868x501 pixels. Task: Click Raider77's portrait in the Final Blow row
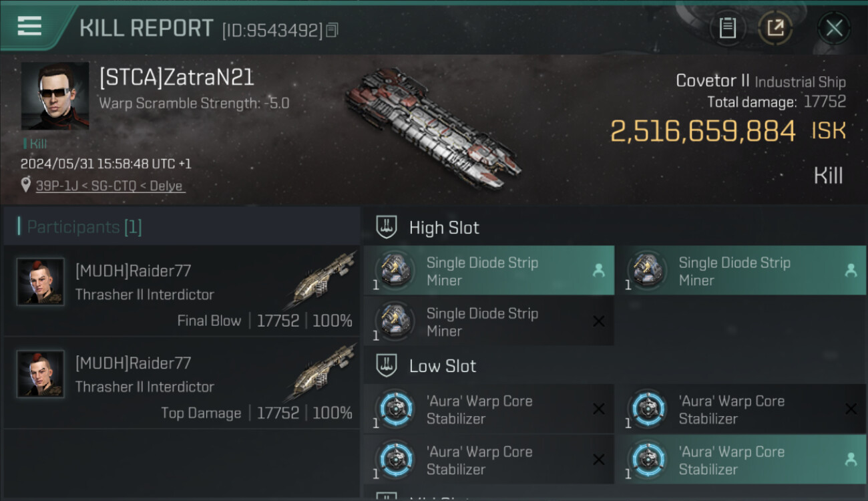(41, 282)
